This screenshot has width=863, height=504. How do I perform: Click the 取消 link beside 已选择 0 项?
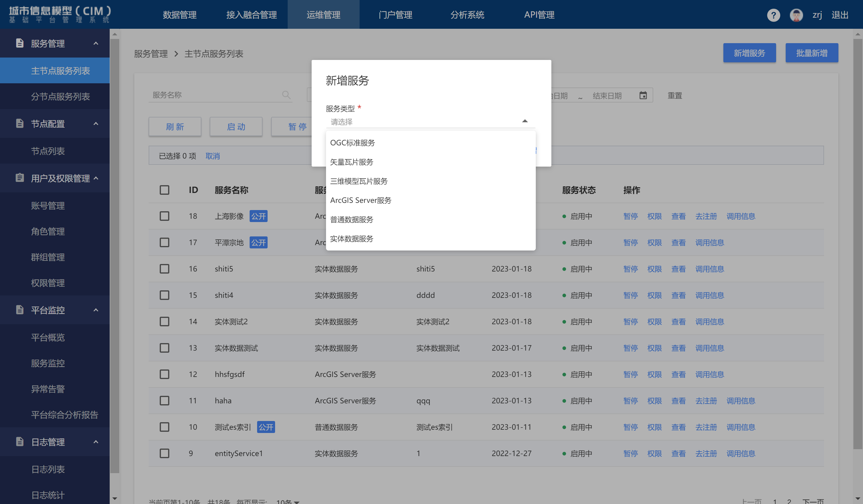(213, 156)
